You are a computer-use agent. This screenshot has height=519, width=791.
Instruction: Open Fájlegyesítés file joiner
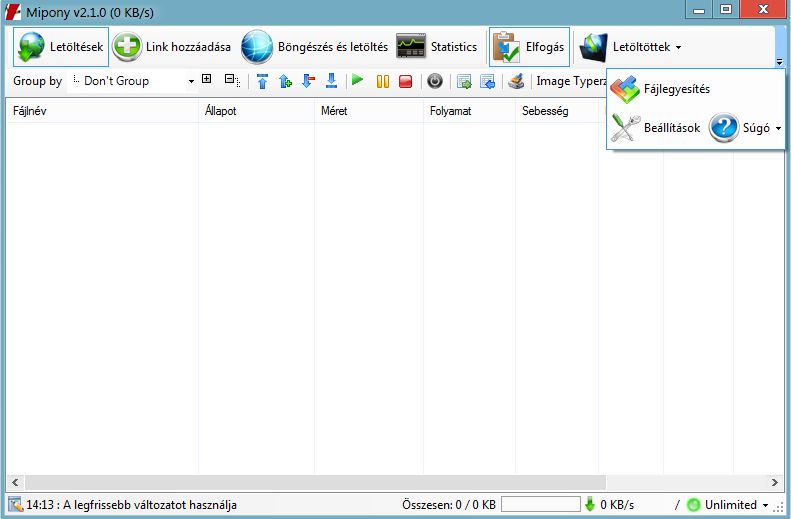[660, 89]
